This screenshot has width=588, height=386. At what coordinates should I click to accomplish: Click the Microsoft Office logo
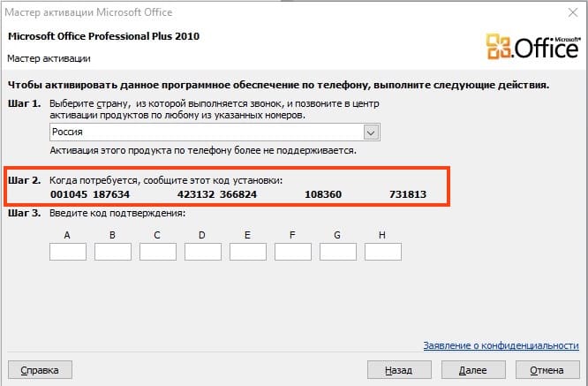click(x=533, y=47)
